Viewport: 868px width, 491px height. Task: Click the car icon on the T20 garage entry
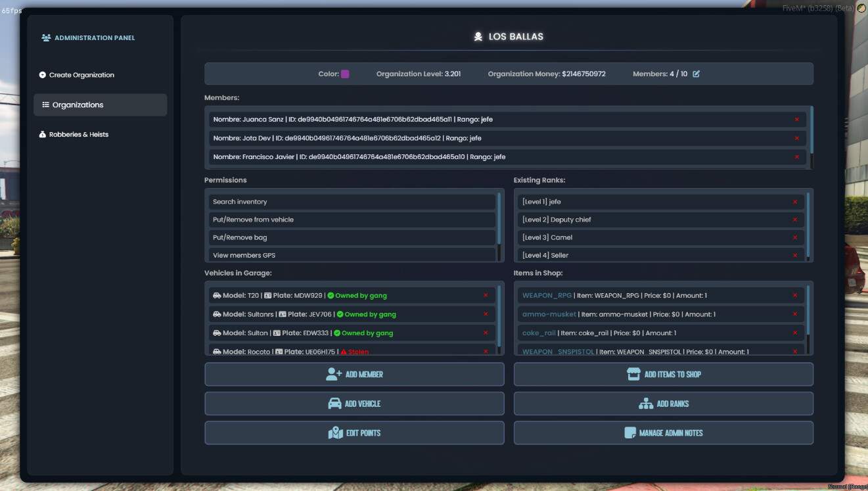[217, 295]
